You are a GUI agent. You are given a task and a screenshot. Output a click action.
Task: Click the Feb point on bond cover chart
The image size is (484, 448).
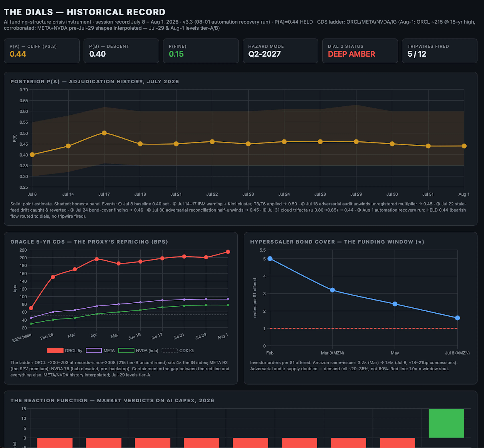pyautogui.click(x=270, y=259)
